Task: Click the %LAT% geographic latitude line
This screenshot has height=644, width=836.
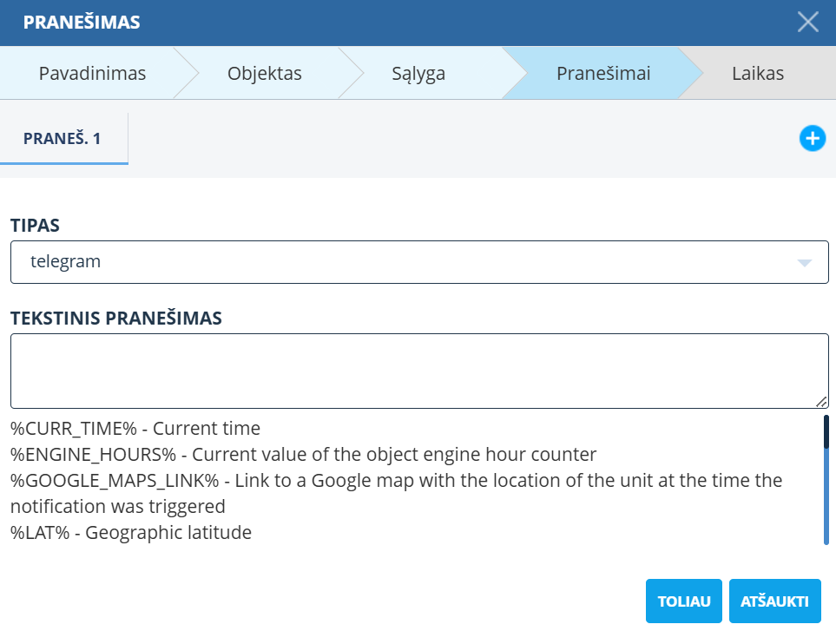Action: point(131,532)
